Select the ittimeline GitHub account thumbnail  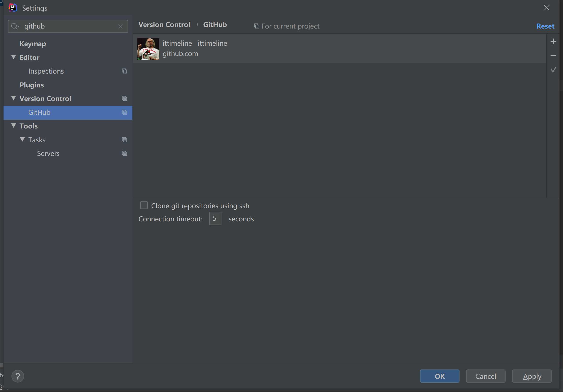pyautogui.click(x=148, y=48)
